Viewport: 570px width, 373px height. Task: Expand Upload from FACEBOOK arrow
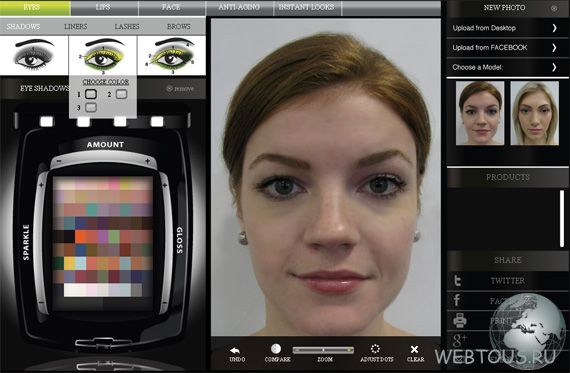tap(554, 48)
